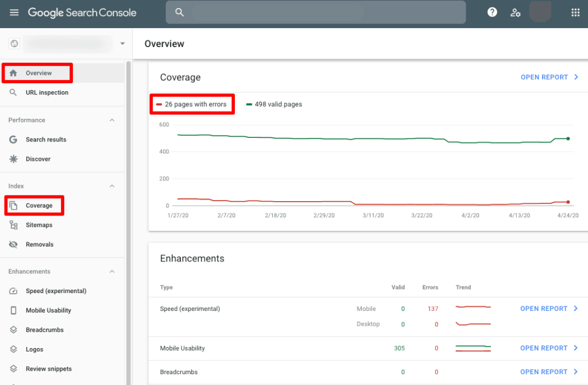Screen dimensions: 588x385
Task: Click the Google Search Console logo
Action: point(82,13)
